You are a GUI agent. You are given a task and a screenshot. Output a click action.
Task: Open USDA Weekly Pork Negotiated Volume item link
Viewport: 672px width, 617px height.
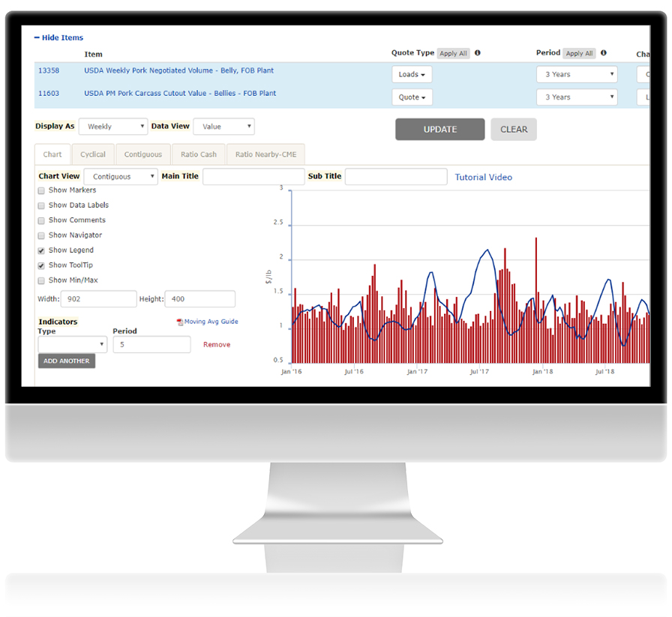point(178,70)
